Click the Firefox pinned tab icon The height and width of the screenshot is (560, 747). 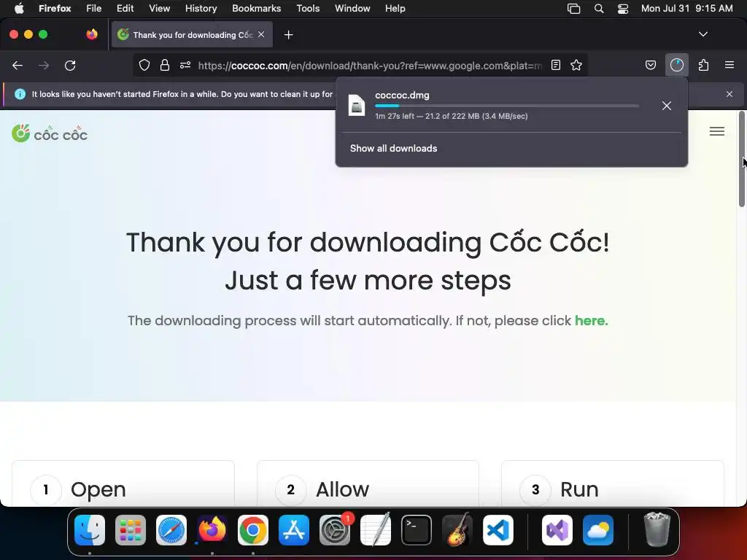(x=92, y=34)
